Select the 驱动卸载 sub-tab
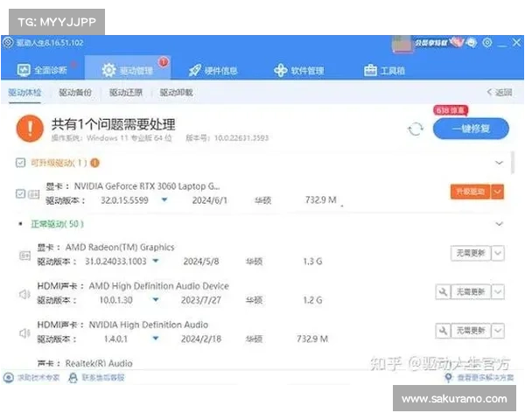The image size is (525, 420). [x=177, y=93]
